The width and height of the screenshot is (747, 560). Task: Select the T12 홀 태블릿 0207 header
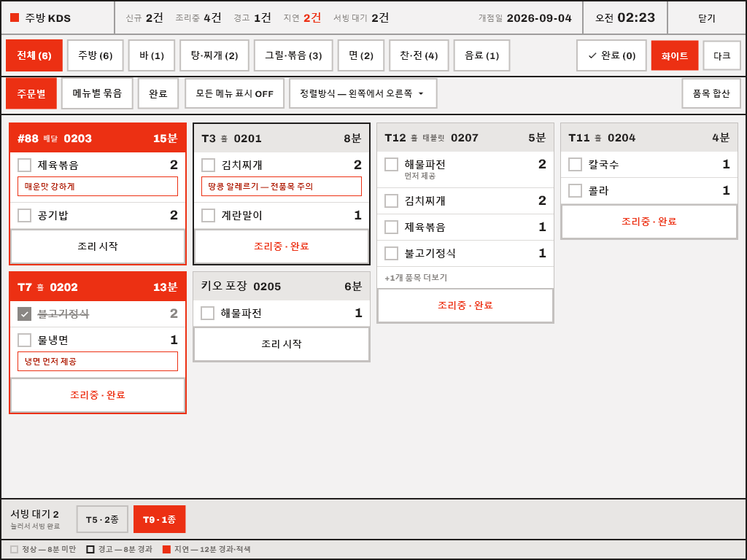(465, 138)
